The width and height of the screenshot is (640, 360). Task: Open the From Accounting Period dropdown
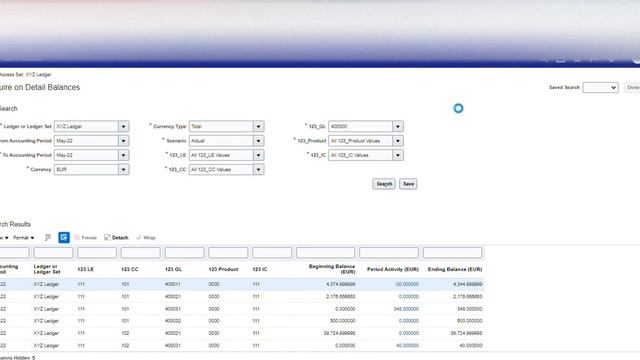point(124,141)
